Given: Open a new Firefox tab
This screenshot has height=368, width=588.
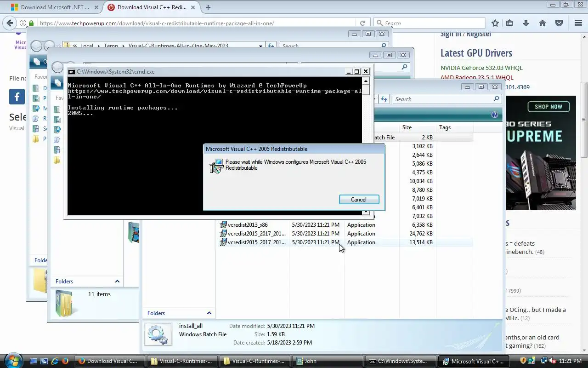Looking at the screenshot, I should [208, 7].
